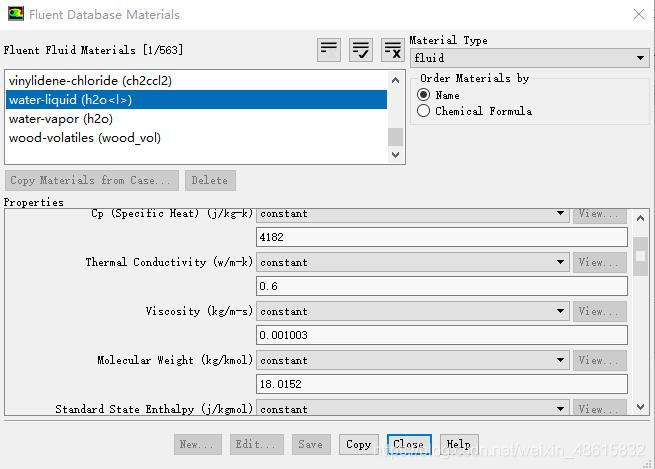The width and height of the screenshot is (655, 469).
Task: Open Help for this dialog
Action: [459, 444]
